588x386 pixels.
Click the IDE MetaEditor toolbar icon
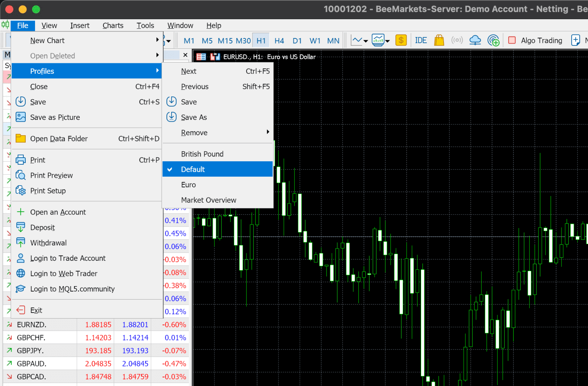tap(421, 40)
